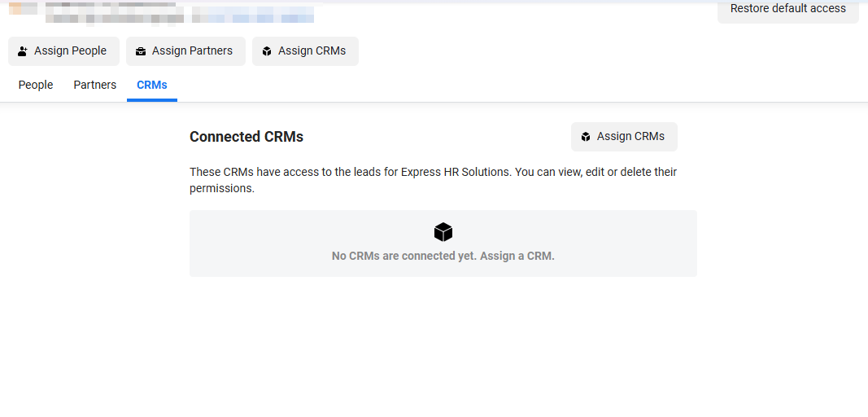This screenshot has width=868, height=417.
Task: Click the person-plus icon on Assign People
Action: (x=23, y=51)
